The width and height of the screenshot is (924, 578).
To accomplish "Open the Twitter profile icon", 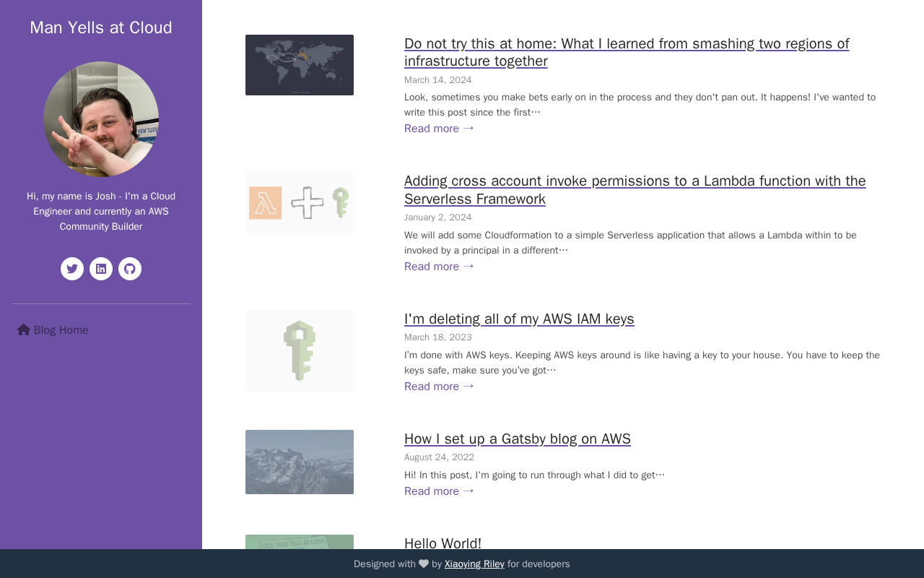I will [72, 269].
